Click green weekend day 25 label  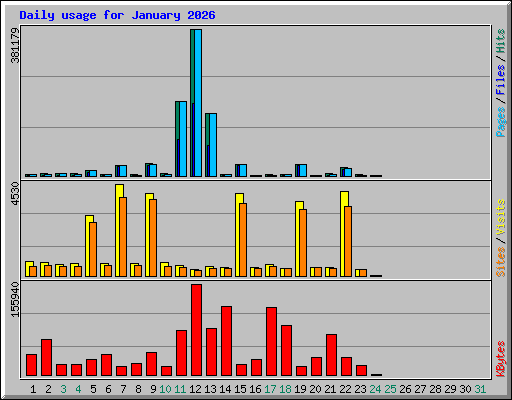tap(390, 389)
